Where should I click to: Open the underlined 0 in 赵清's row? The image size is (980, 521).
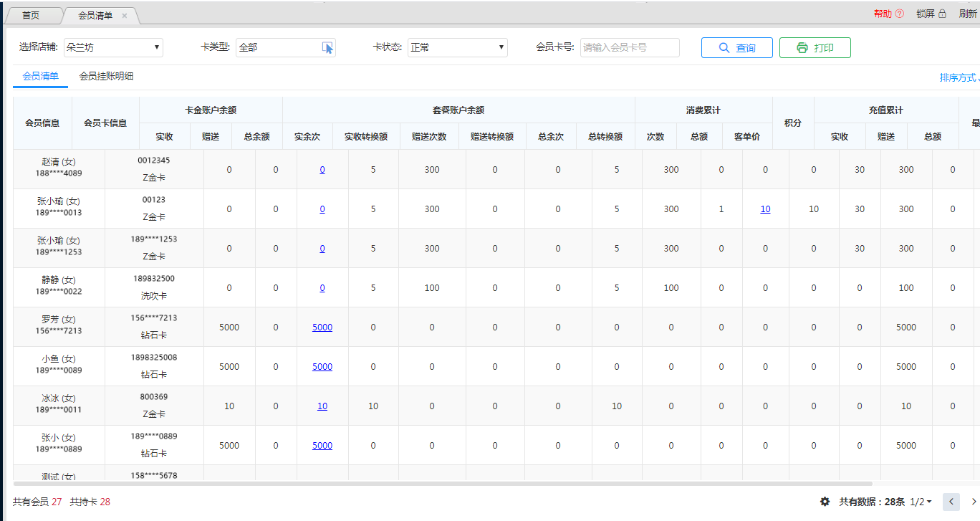[x=322, y=170]
